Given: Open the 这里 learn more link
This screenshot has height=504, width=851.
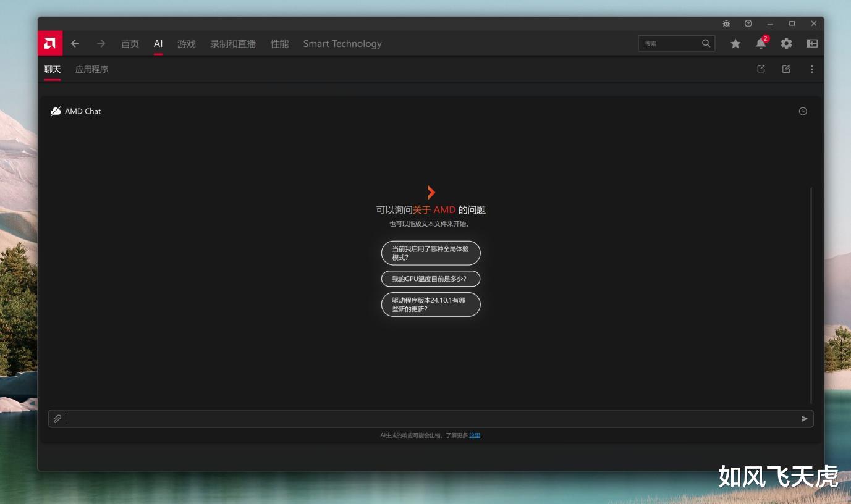Looking at the screenshot, I should tap(475, 435).
